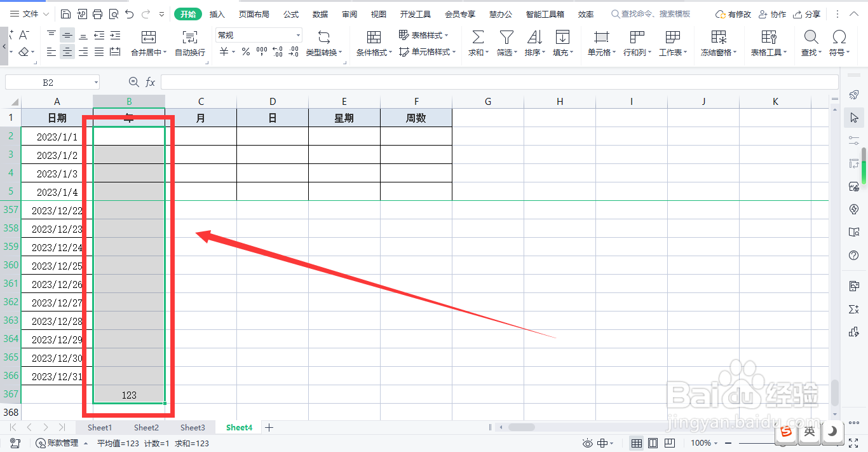Image resolution: width=868 pixels, height=452 pixels.
Task: Switch to the 页面布局 ribbon tab
Action: (x=254, y=14)
